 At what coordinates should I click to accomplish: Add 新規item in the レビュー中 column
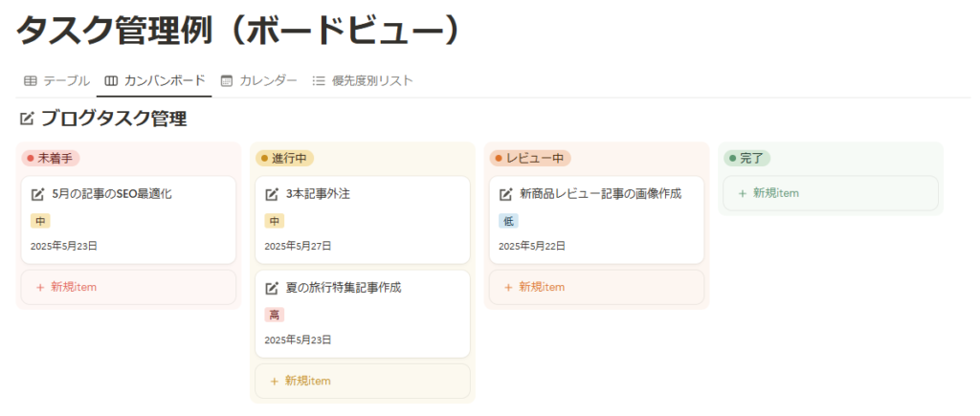click(596, 287)
